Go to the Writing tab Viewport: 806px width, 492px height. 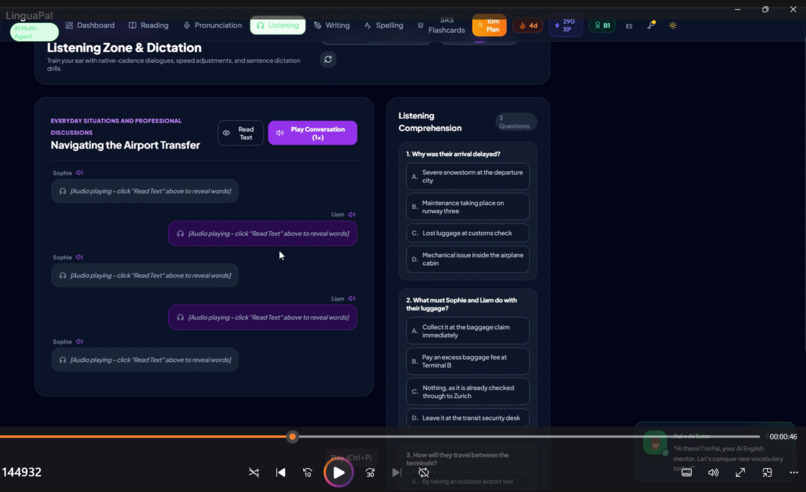pos(332,25)
